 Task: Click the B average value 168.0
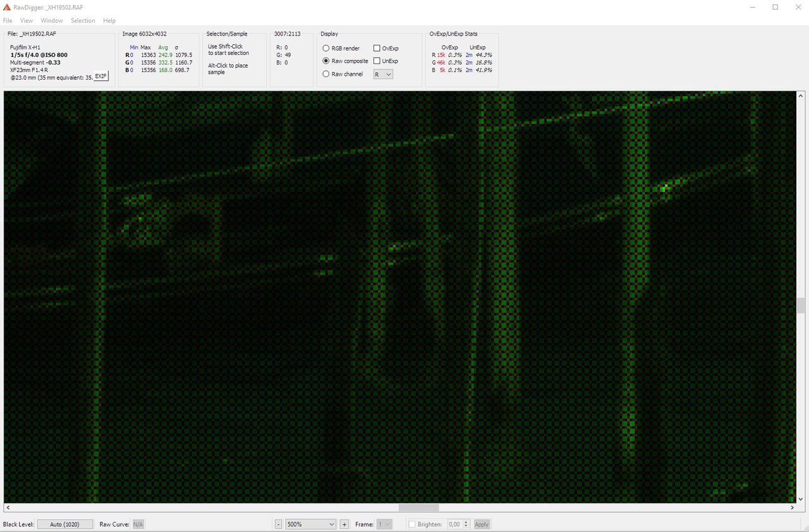point(165,70)
